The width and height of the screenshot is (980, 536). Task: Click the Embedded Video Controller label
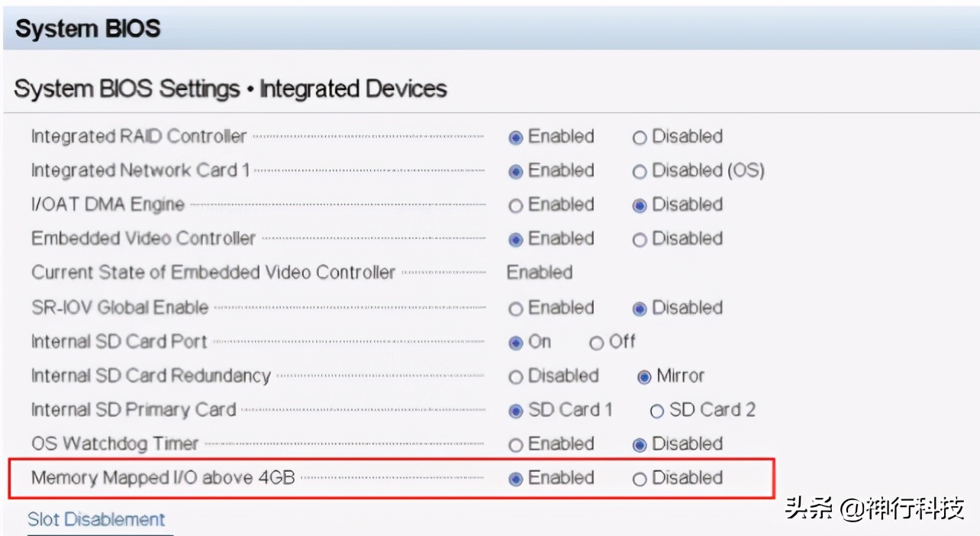point(143,238)
